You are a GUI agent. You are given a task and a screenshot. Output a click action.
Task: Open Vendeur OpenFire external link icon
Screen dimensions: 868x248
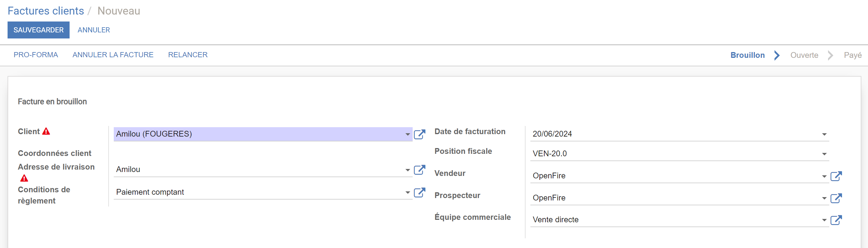click(836, 176)
